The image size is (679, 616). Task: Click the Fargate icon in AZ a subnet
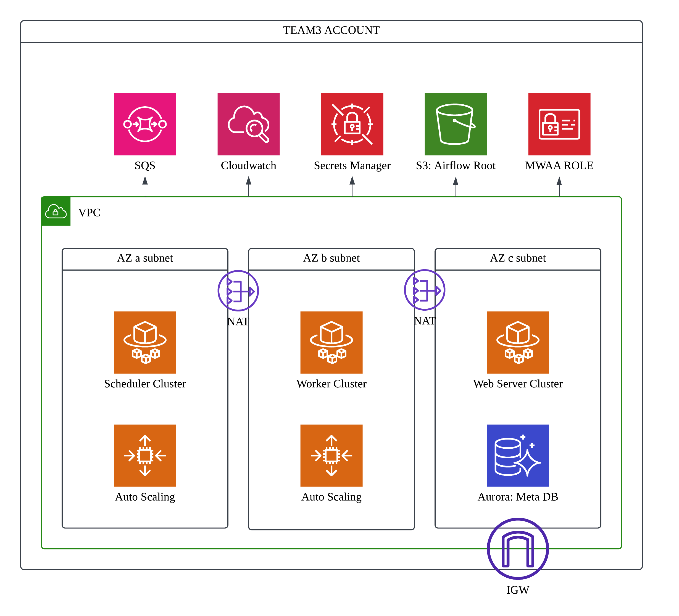point(145,342)
